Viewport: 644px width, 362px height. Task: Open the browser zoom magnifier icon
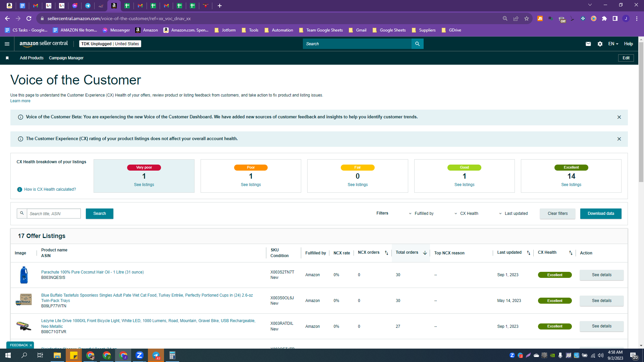tap(505, 19)
